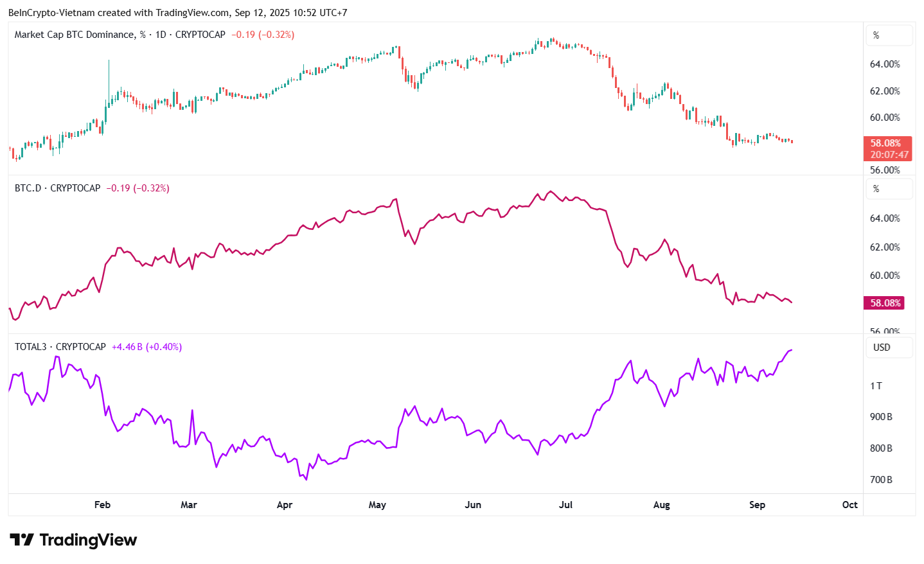Select the BTC.D · CRYPTOCAP legend title

tap(58, 188)
